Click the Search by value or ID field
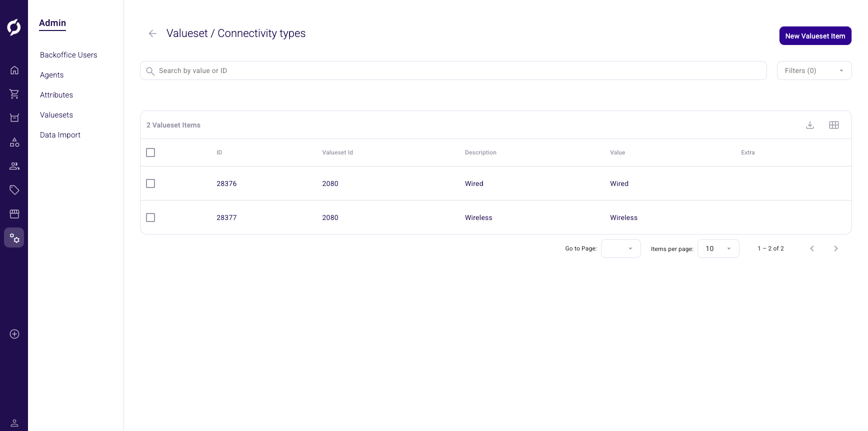This screenshot has width=868, height=431. [x=453, y=70]
